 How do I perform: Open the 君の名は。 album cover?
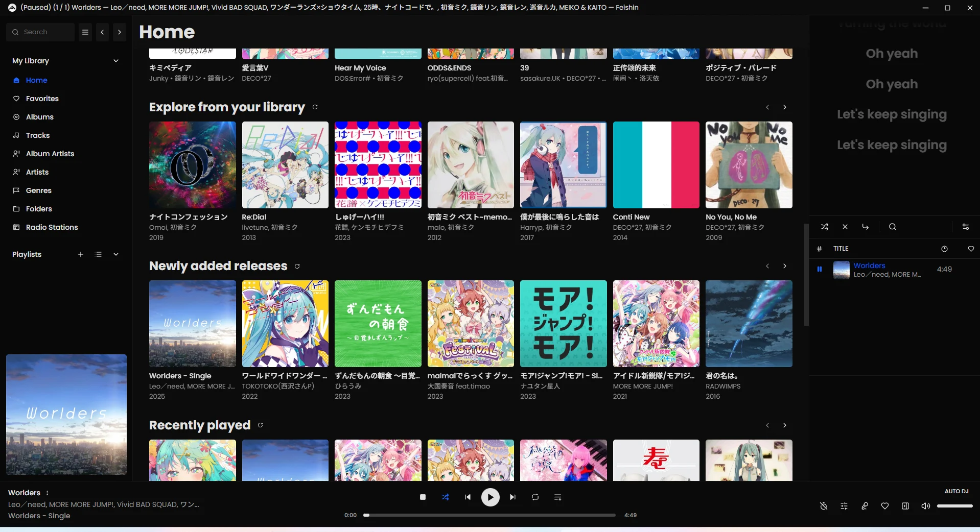tap(749, 324)
